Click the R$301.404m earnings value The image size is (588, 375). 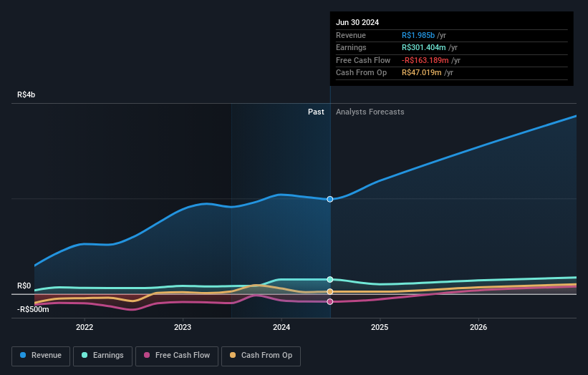424,47
